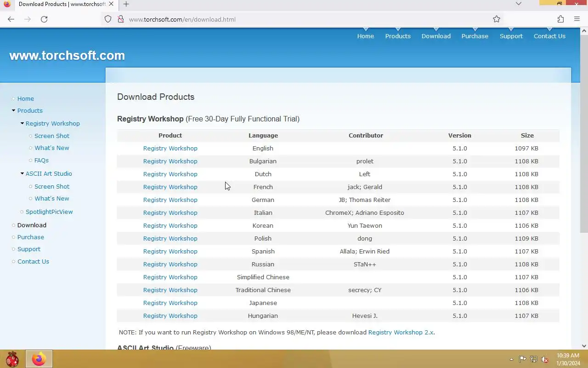Open the Extensions puzzle icon

(560, 19)
